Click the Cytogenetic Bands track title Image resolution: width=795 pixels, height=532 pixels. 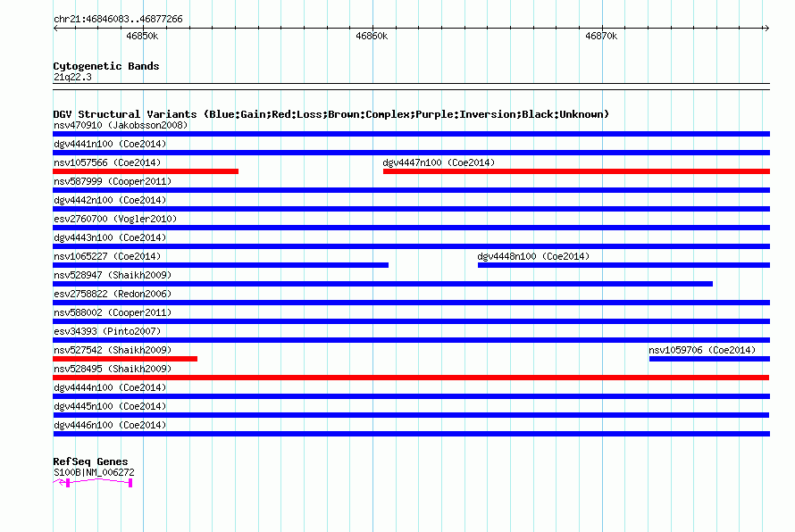tap(106, 66)
